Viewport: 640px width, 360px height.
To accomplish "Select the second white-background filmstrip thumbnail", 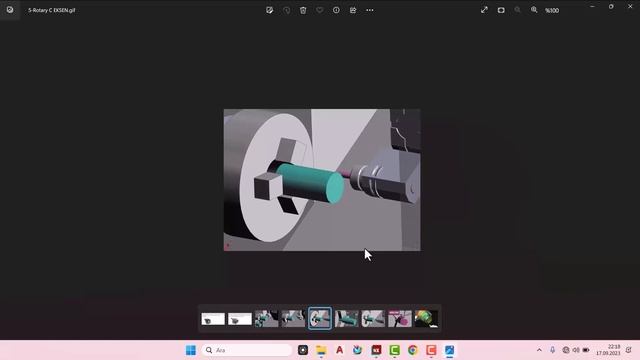I will click(240, 319).
